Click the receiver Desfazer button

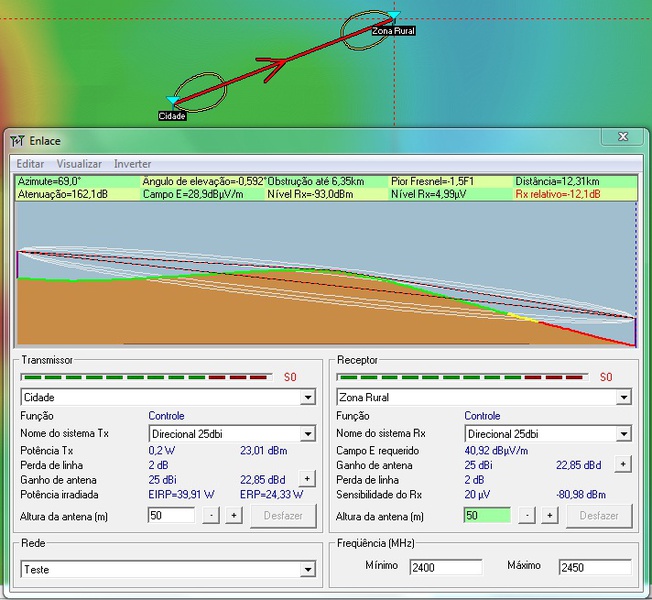(599, 516)
